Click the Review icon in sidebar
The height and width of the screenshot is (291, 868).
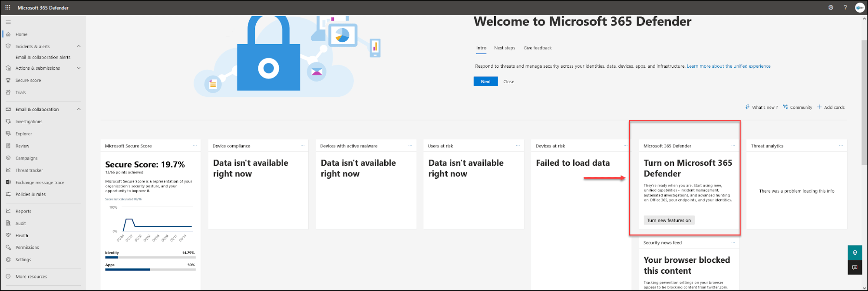pyautogui.click(x=8, y=146)
